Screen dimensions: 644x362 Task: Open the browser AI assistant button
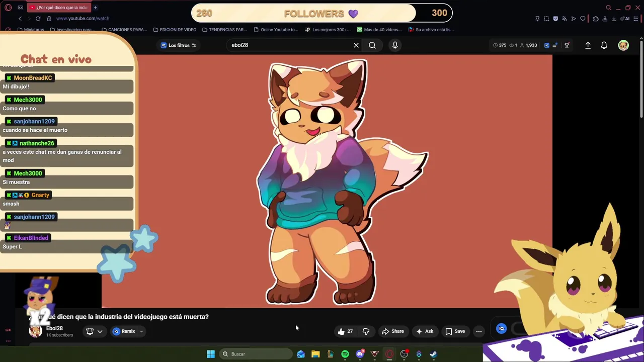click(x=625, y=19)
